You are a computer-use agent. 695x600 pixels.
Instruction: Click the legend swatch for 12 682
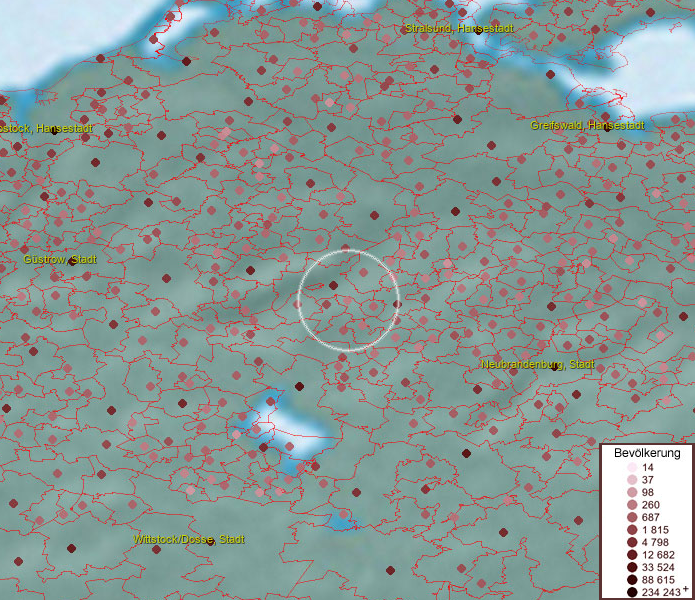(633, 555)
